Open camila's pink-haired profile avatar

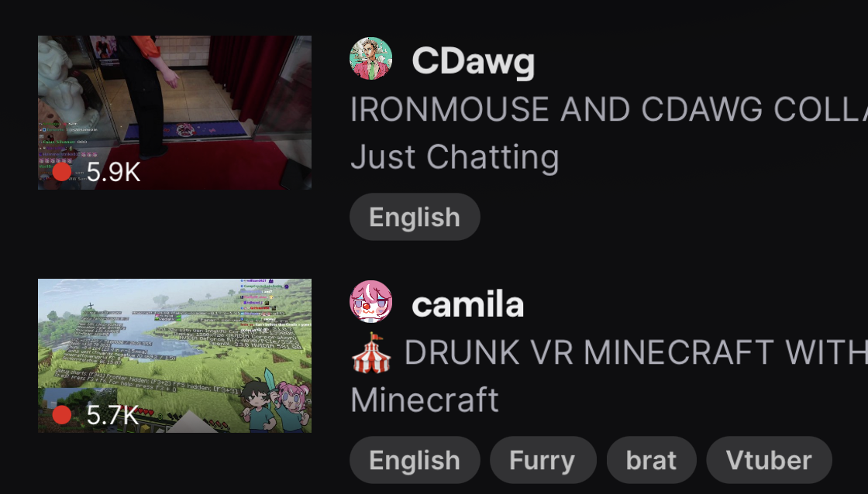371,301
